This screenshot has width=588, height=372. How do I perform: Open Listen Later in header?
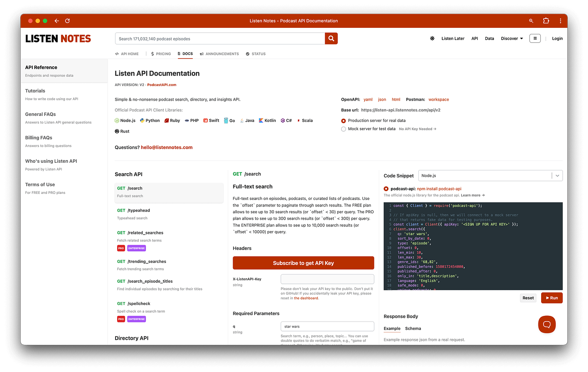coord(453,38)
